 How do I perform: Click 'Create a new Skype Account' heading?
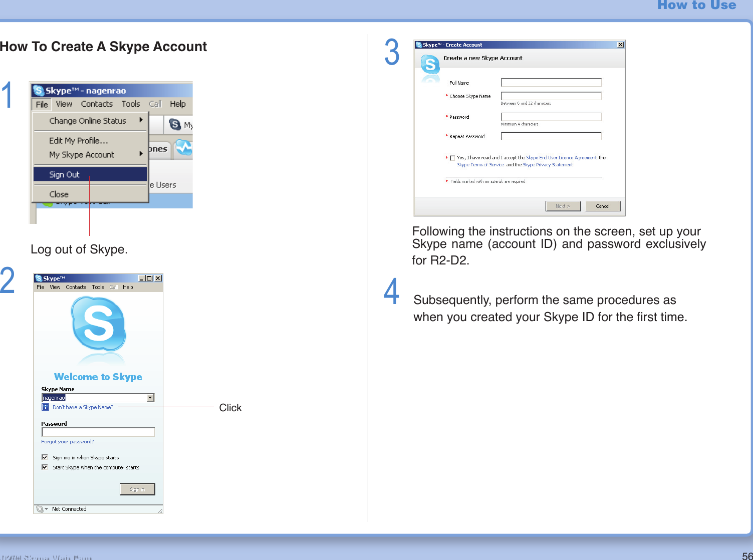[x=482, y=58]
